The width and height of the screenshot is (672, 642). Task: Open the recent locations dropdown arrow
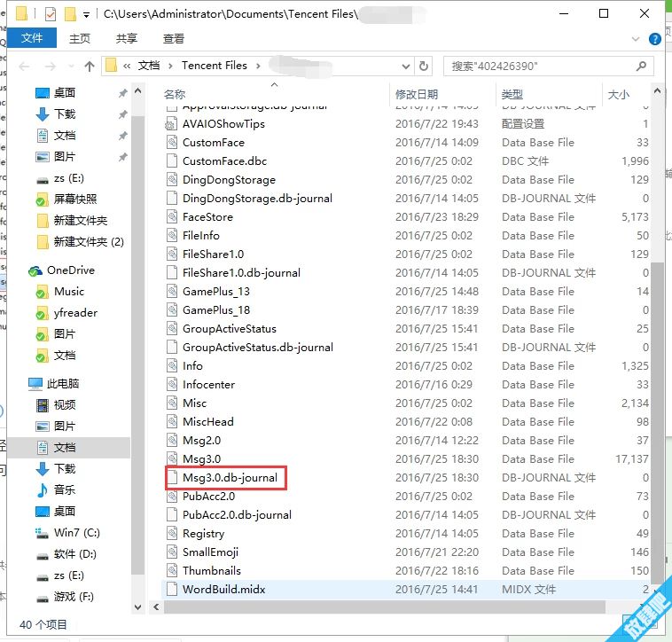point(71,66)
